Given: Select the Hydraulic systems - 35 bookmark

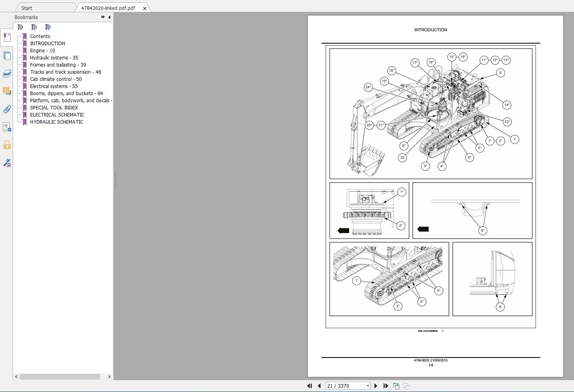Looking at the screenshot, I should point(54,57).
